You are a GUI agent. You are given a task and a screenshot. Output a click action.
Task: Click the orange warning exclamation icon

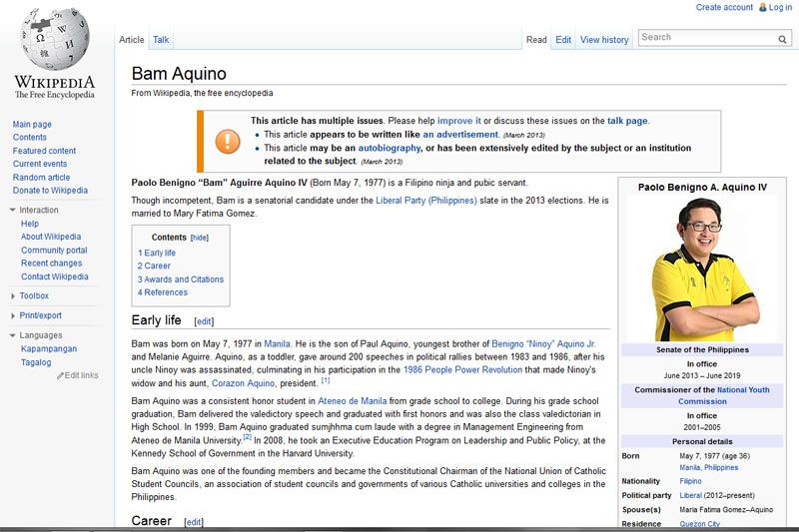click(x=228, y=141)
